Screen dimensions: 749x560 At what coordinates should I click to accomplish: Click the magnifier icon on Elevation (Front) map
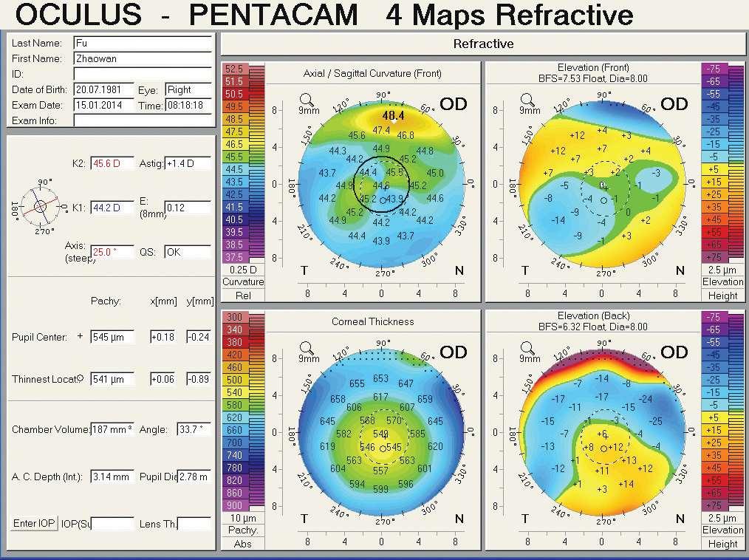point(527,99)
